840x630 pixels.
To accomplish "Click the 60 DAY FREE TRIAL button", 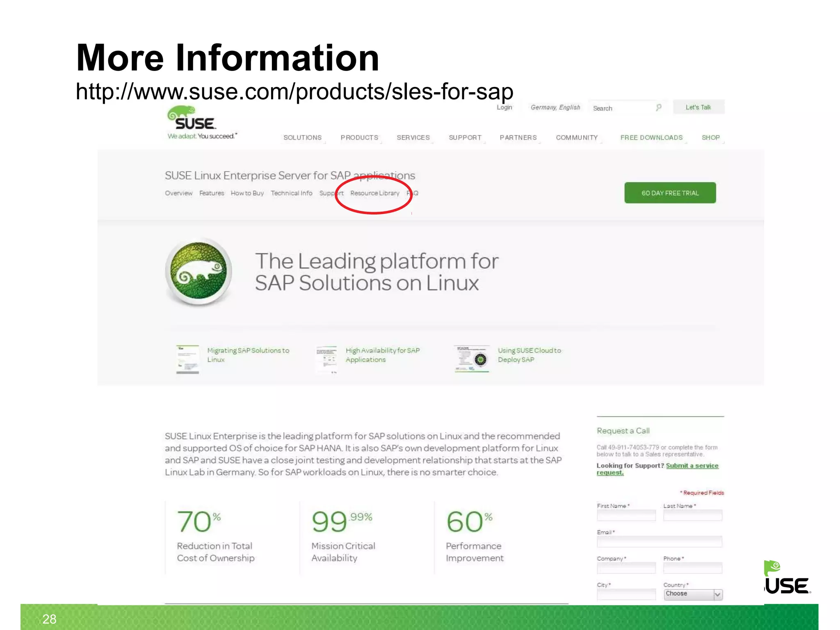I will pos(670,193).
